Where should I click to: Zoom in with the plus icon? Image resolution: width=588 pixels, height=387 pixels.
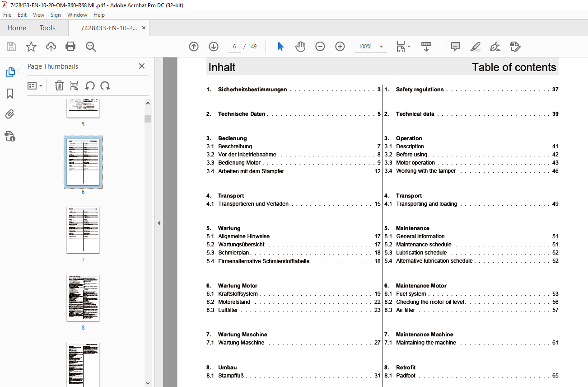pyautogui.click(x=340, y=47)
